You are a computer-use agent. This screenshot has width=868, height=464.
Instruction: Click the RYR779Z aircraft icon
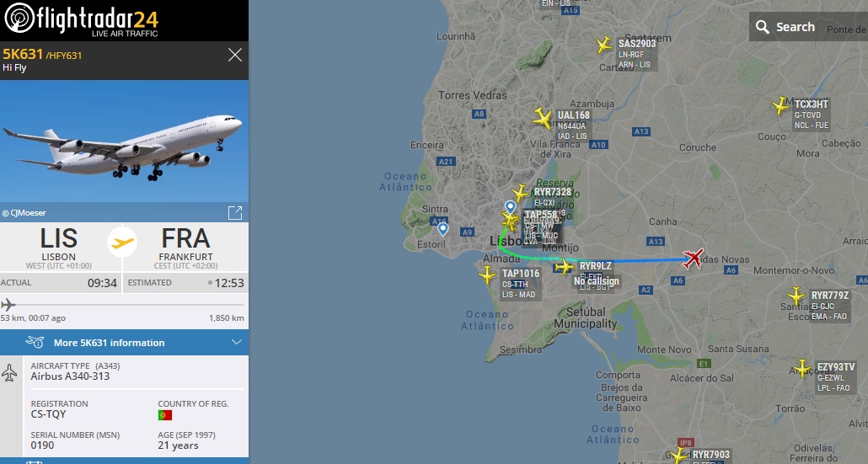click(796, 296)
